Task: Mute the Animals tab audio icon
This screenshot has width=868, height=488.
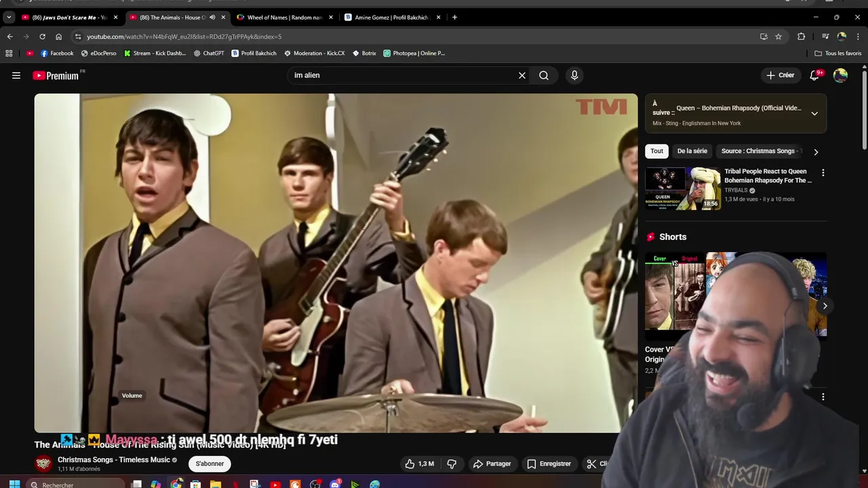Action: 212,17
